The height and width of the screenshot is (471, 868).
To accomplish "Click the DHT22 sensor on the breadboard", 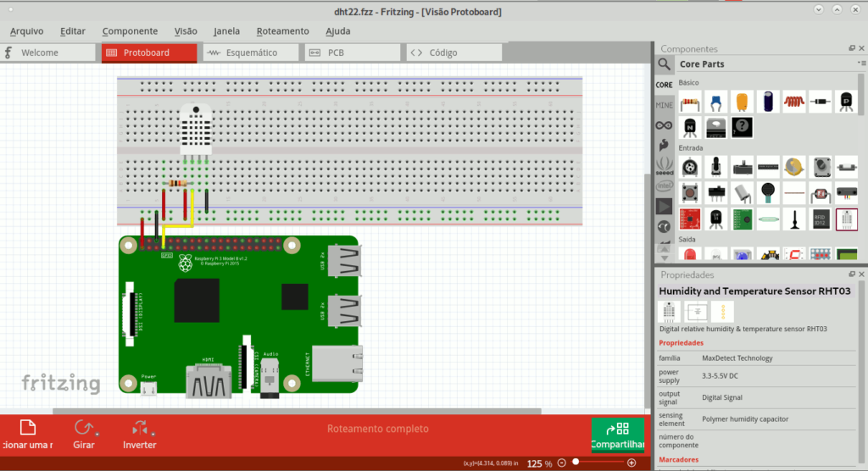I will coord(196,129).
